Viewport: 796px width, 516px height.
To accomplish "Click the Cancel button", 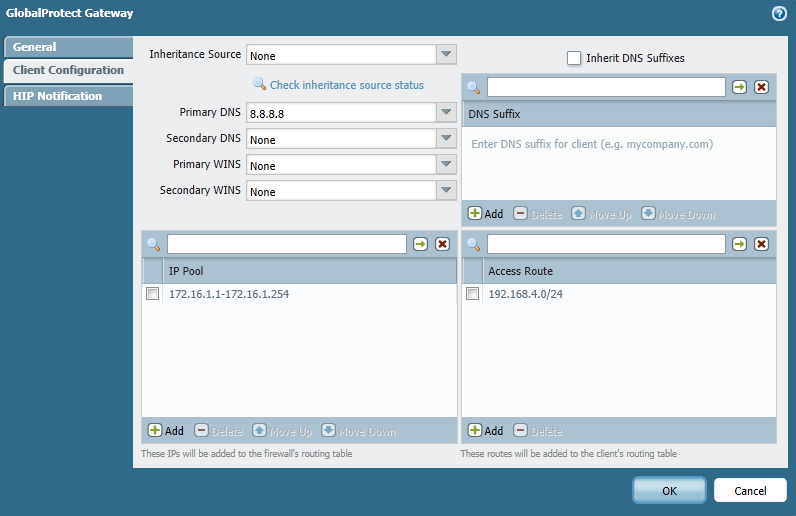I will 750,491.
